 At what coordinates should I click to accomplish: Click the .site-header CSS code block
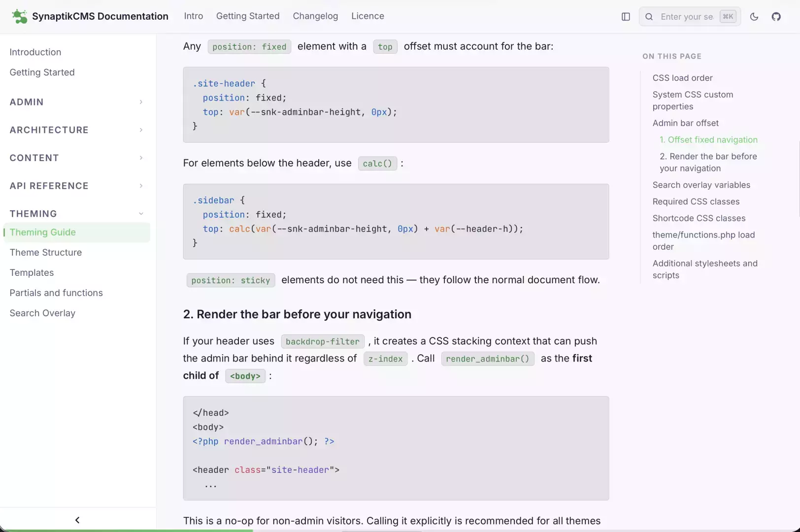click(396, 105)
